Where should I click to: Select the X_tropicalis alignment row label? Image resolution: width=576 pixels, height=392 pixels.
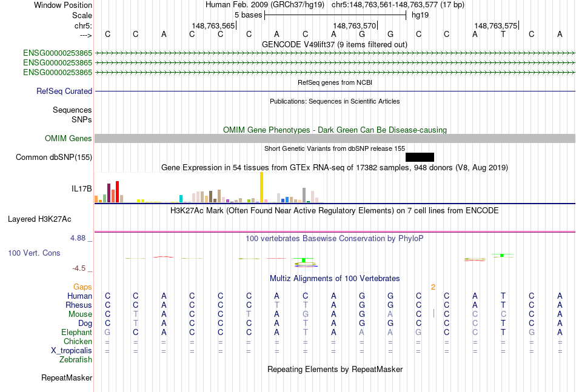(x=72, y=351)
